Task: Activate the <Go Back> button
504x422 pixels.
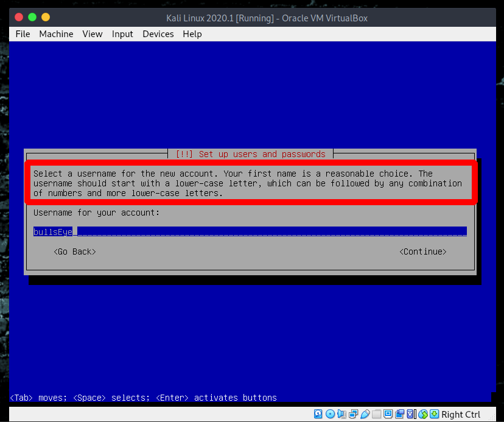Action: click(75, 251)
